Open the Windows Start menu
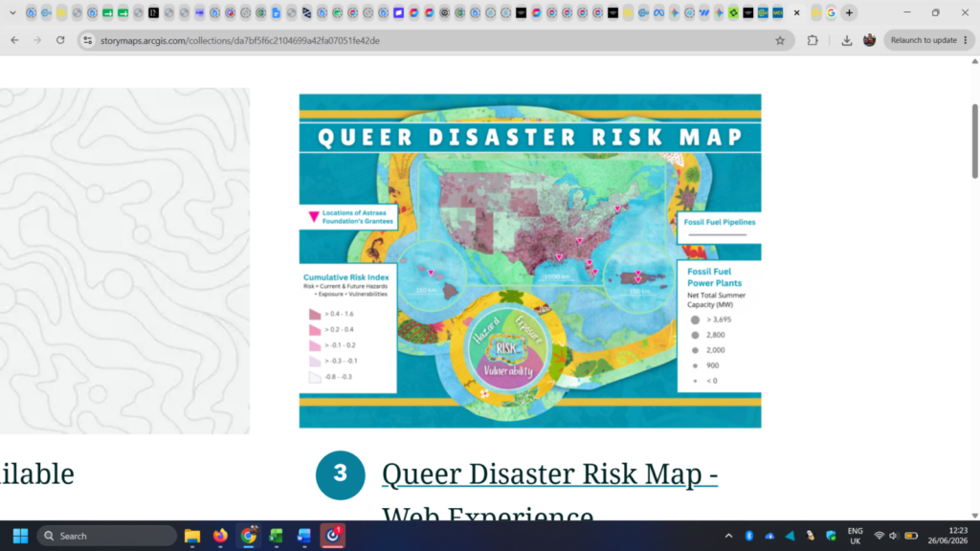 21,536
